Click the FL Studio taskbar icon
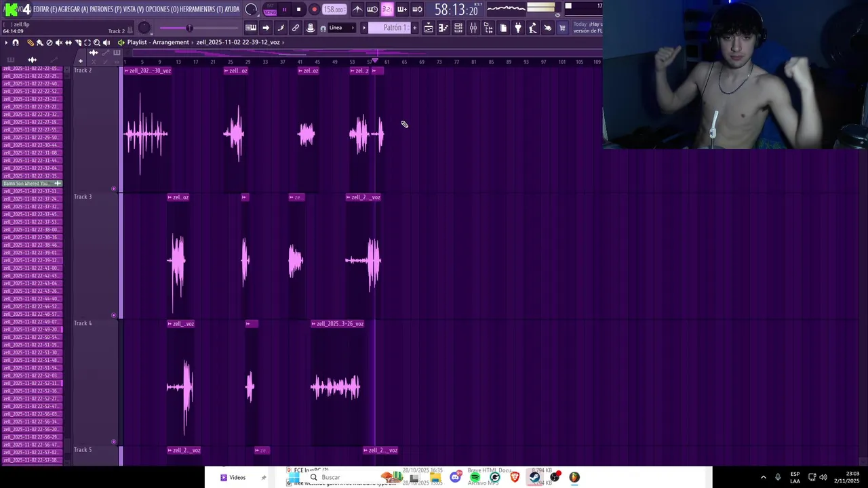This screenshot has width=868, height=488. 574,477
